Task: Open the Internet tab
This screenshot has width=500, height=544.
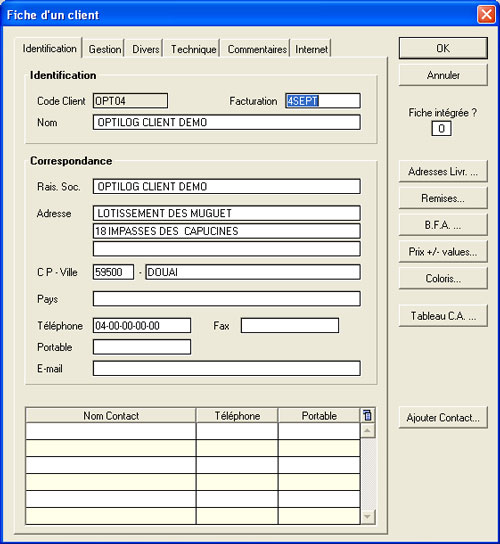Action: pos(311,49)
